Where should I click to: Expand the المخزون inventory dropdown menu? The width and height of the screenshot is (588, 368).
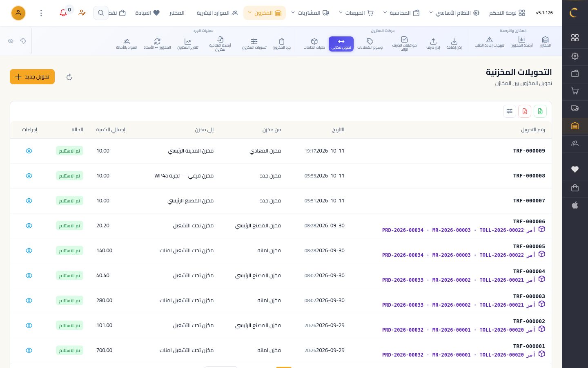click(x=265, y=13)
